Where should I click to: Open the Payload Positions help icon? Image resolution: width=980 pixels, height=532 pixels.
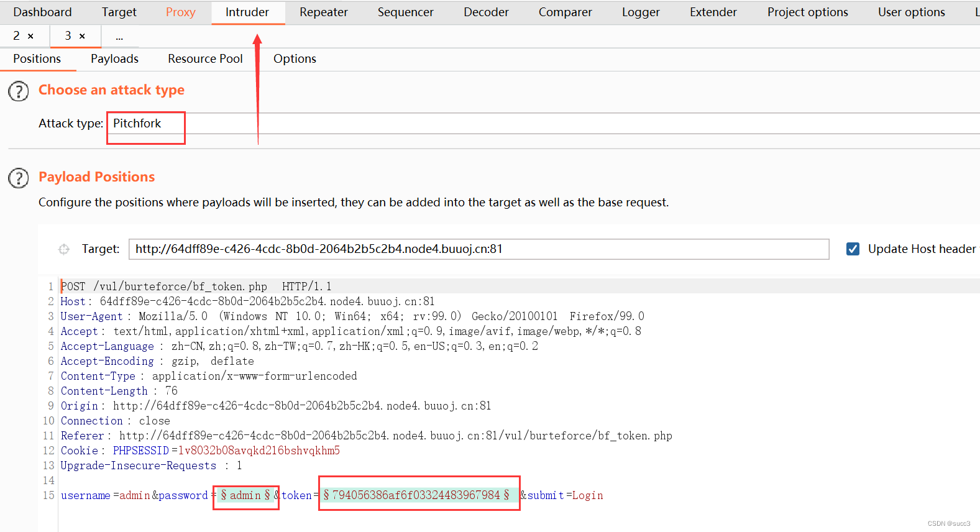click(19, 178)
